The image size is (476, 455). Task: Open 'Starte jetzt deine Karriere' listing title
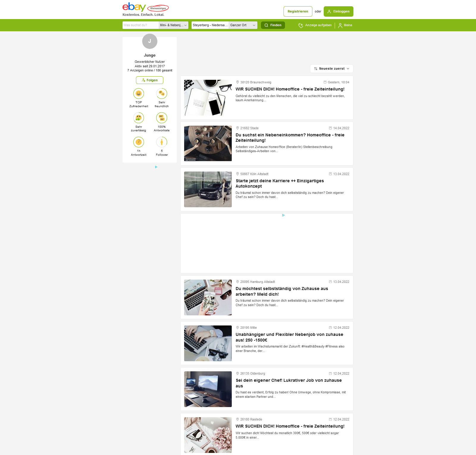(280, 183)
